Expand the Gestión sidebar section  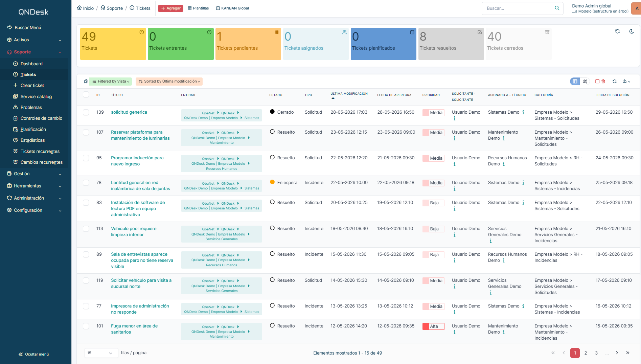point(34,174)
